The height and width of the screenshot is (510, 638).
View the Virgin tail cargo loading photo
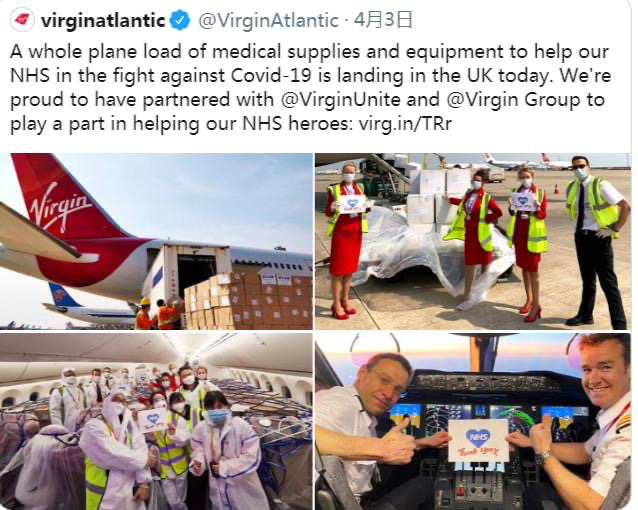(156, 241)
